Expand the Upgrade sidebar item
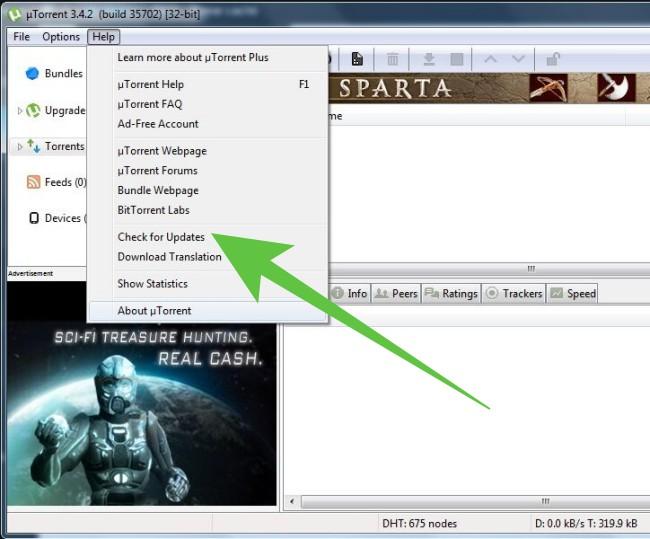The width and height of the screenshot is (650, 539). 20,111
